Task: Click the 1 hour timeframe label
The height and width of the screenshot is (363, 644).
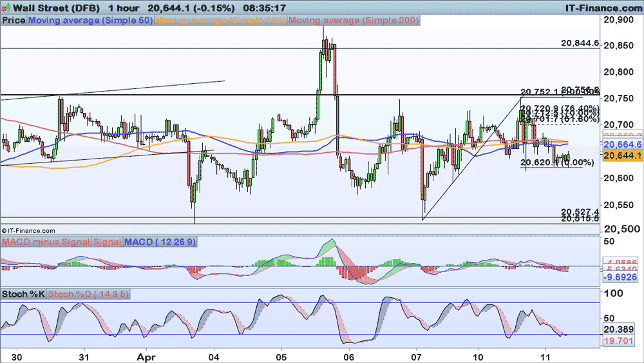Action: (x=124, y=8)
